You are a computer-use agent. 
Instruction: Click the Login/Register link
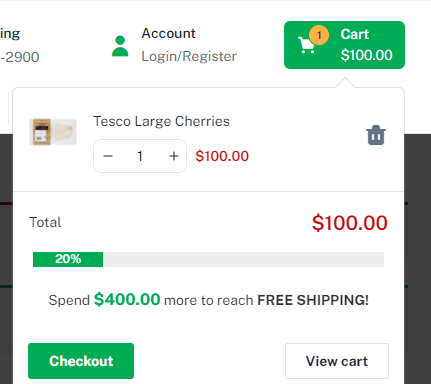tap(189, 56)
